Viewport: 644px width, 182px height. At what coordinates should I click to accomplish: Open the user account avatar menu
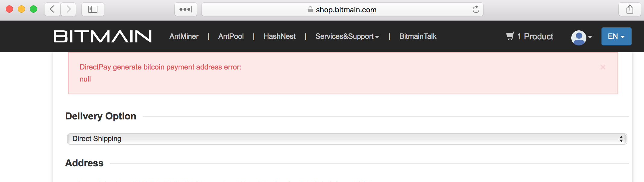(582, 37)
